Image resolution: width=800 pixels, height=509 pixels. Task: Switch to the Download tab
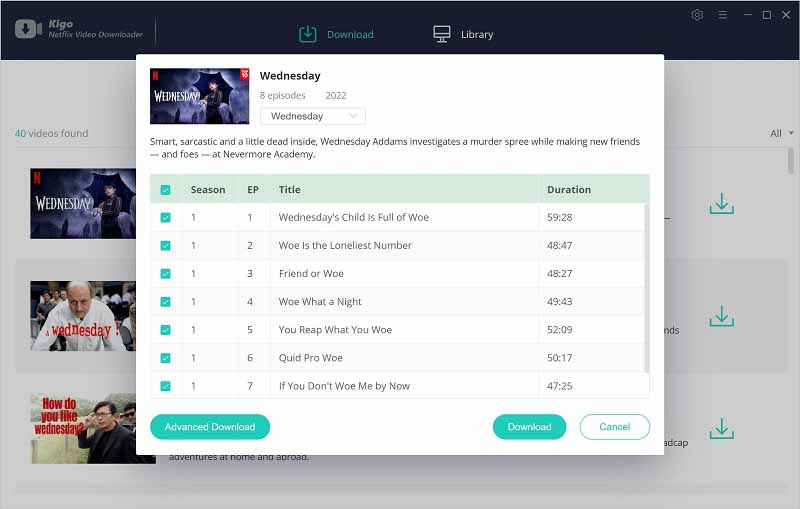pos(336,34)
